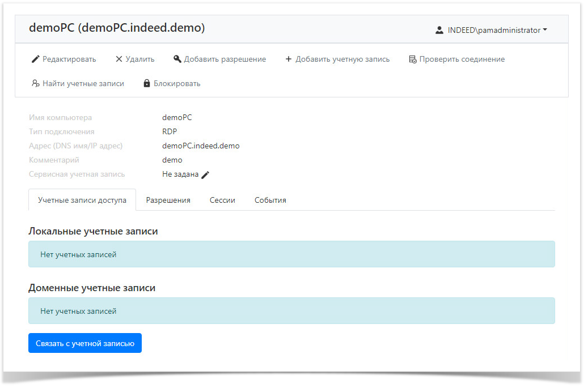
Task: Click the server-check icon of Проверить соединение
Action: [x=412, y=59]
